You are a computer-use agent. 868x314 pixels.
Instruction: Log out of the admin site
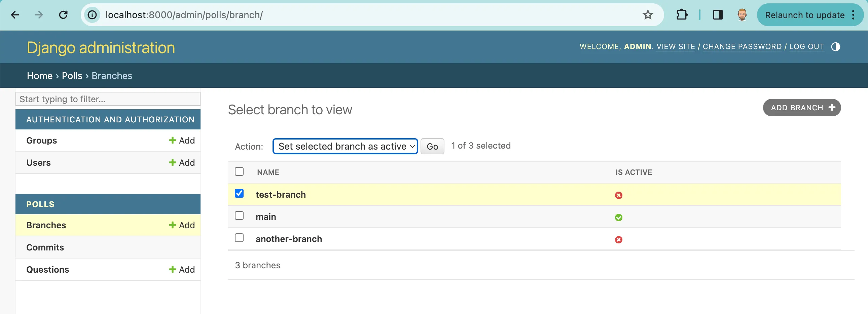[x=807, y=46]
